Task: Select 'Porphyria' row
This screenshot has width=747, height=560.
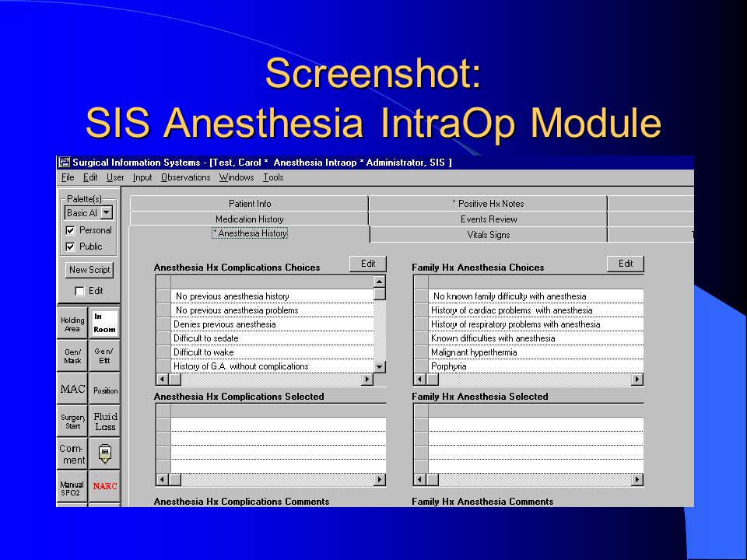Action: coord(536,366)
